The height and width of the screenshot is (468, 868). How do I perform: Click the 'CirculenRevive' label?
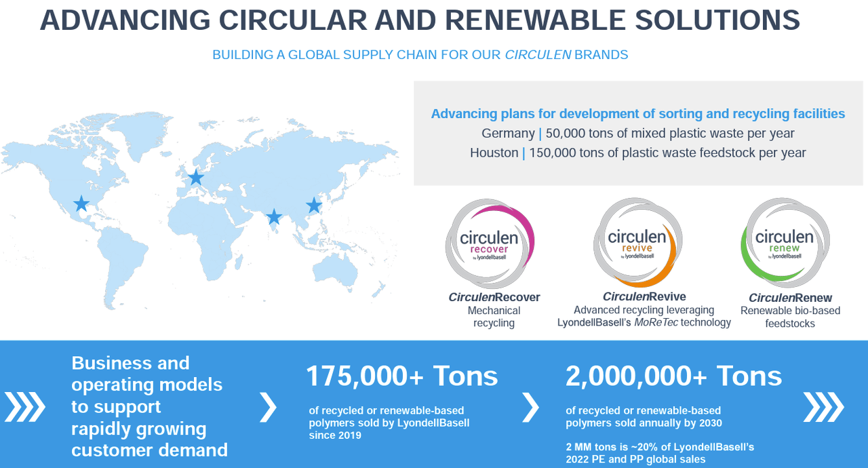[x=644, y=296]
